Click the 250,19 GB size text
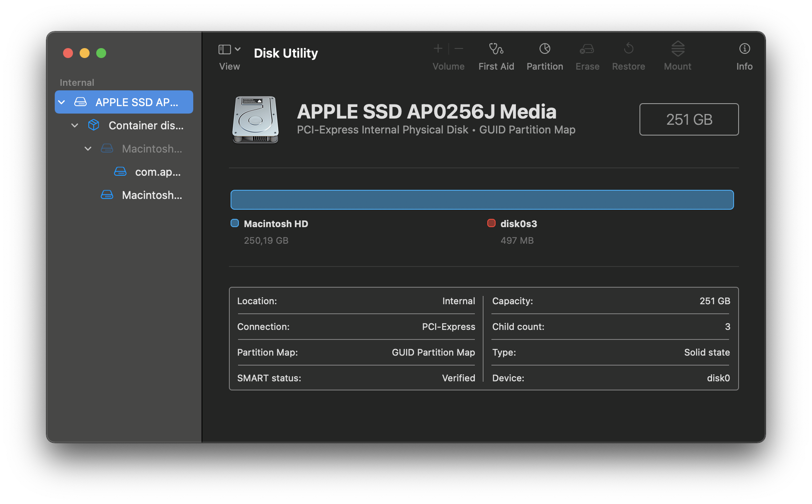 click(266, 240)
